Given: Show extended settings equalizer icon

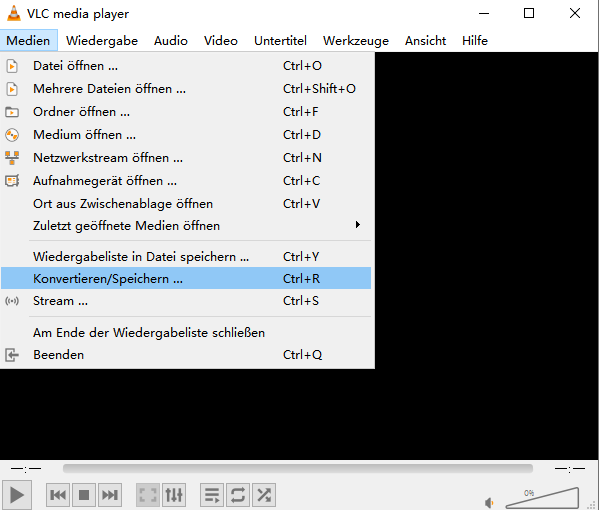Looking at the screenshot, I should pos(174,495).
